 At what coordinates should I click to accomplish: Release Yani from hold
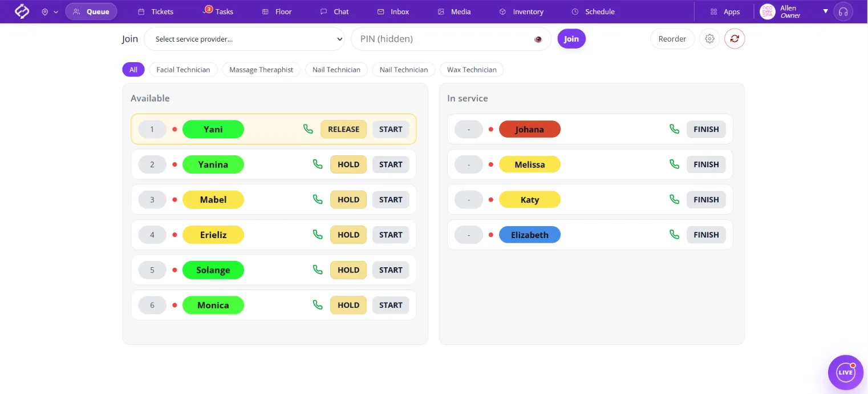[344, 129]
